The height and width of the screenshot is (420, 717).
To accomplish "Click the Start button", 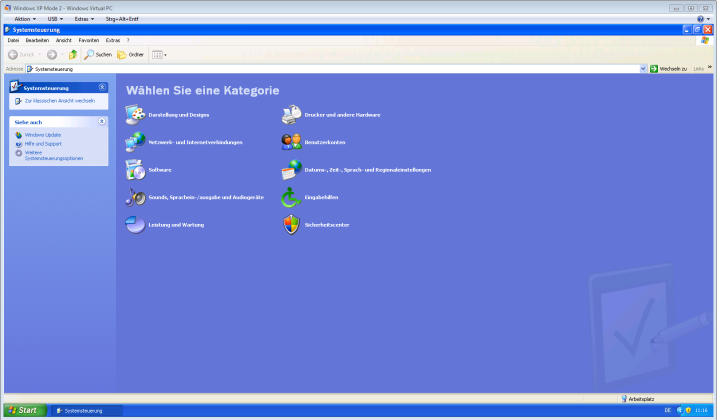I will tap(26, 410).
